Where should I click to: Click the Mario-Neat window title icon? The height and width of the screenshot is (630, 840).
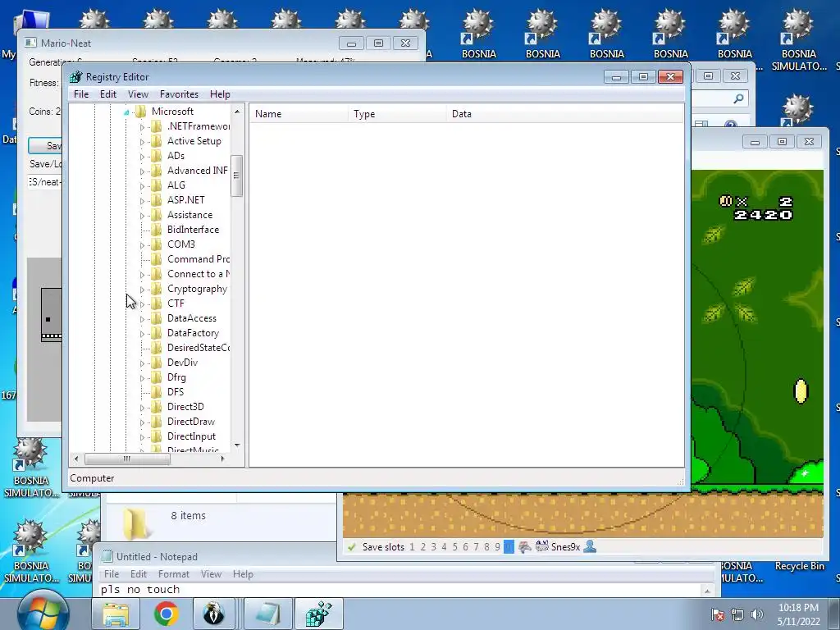click(30, 43)
